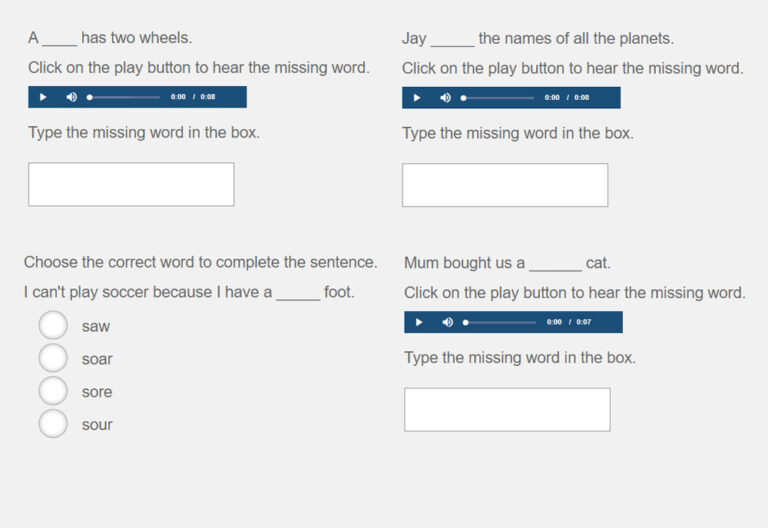Click the seek bar on the planets audio
The width and height of the screenshot is (768, 528).
tap(498, 98)
